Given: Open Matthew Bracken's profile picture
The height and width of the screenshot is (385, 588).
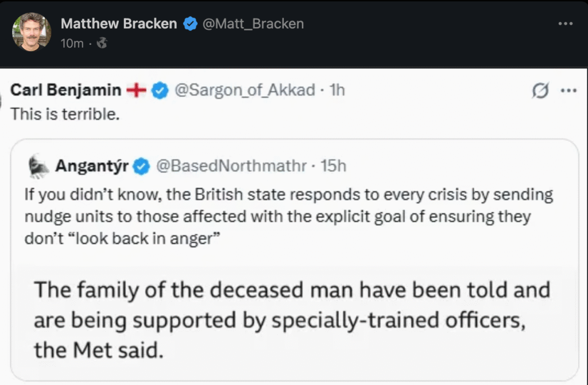Looking at the screenshot, I should point(32,31).
